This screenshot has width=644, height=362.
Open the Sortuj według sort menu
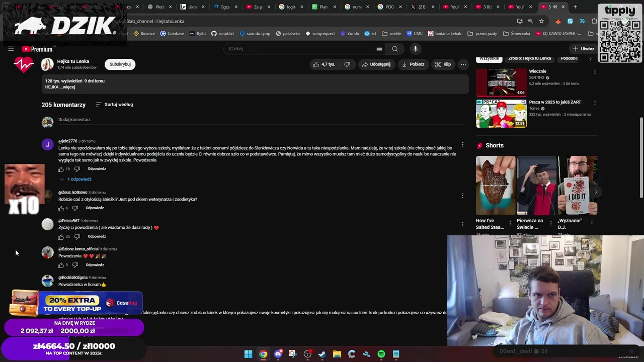114,105
